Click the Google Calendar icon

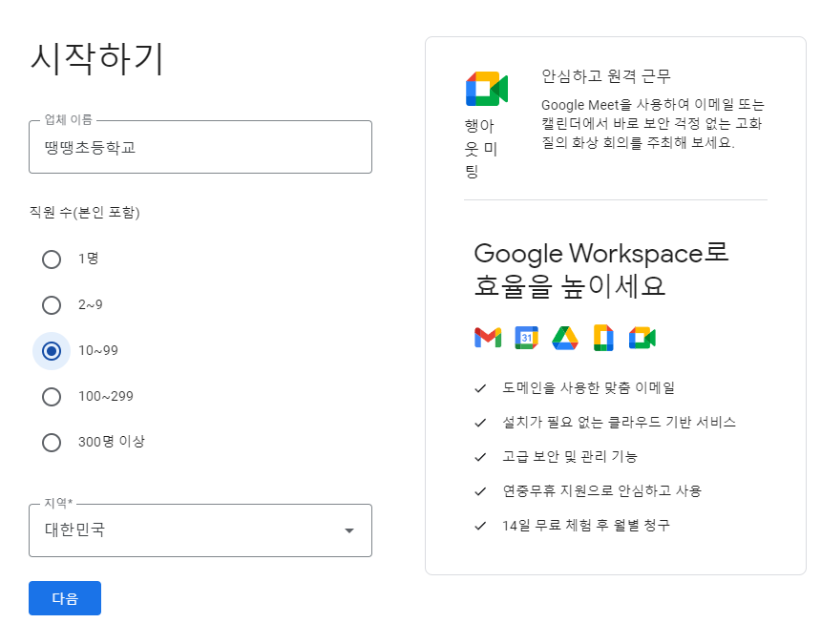[x=526, y=338]
